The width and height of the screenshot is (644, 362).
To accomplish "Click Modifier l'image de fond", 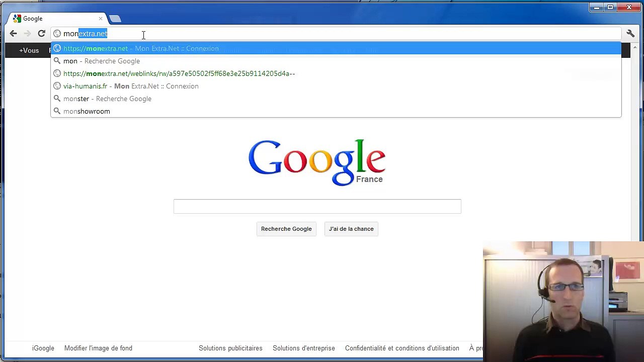I will coord(98,348).
